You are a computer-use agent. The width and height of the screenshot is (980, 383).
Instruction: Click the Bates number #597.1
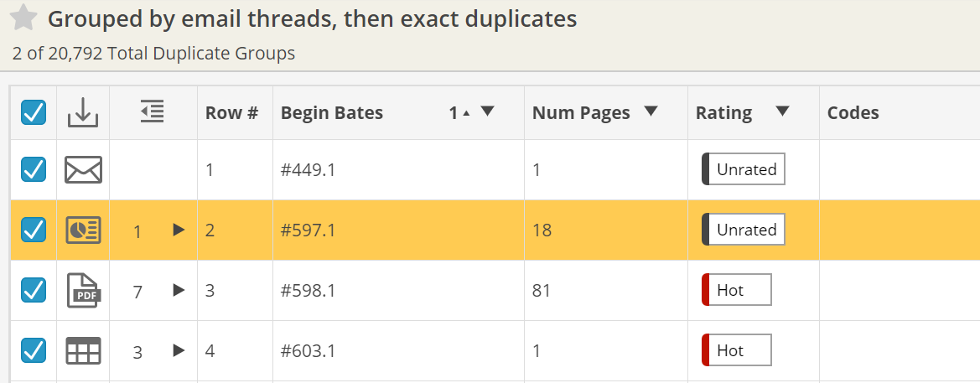[309, 230]
